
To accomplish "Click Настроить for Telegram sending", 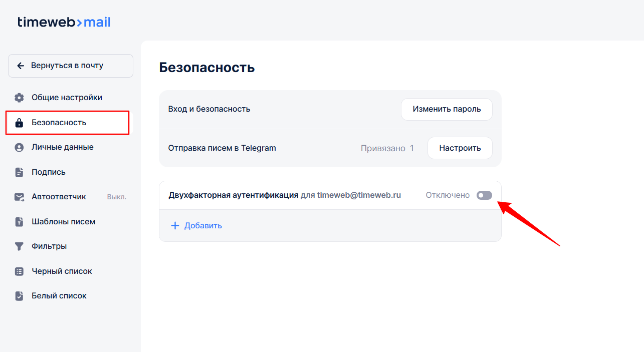I will pyautogui.click(x=460, y=148).
